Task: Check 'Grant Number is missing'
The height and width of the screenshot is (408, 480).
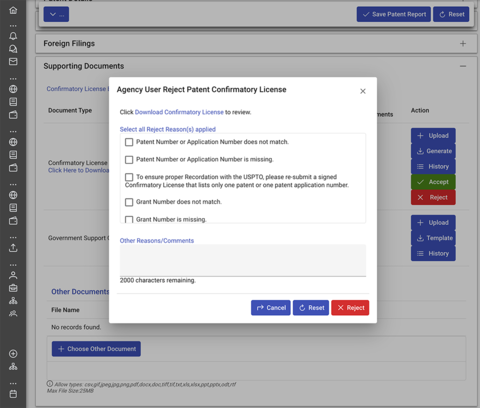Action: 129,219
